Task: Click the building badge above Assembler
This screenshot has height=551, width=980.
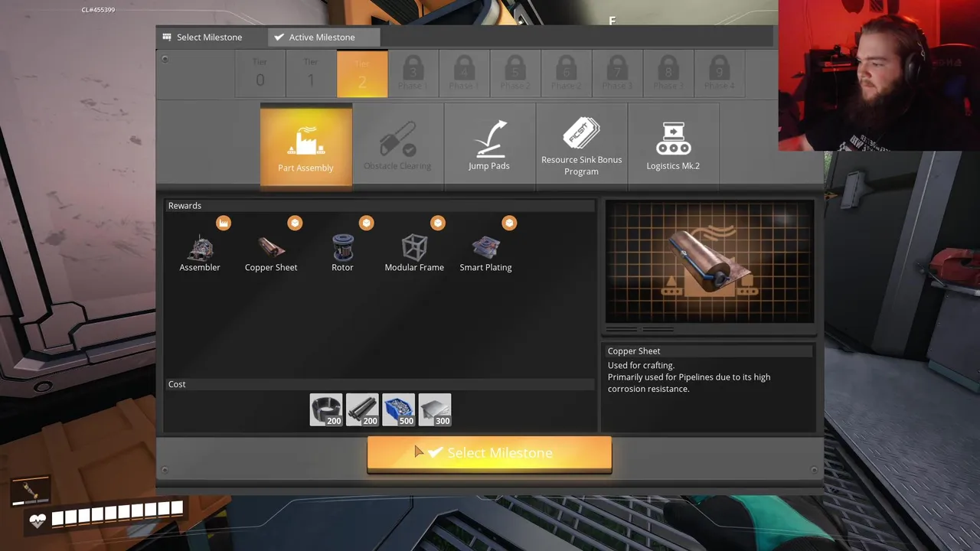Action: click(x=223, y=223)
